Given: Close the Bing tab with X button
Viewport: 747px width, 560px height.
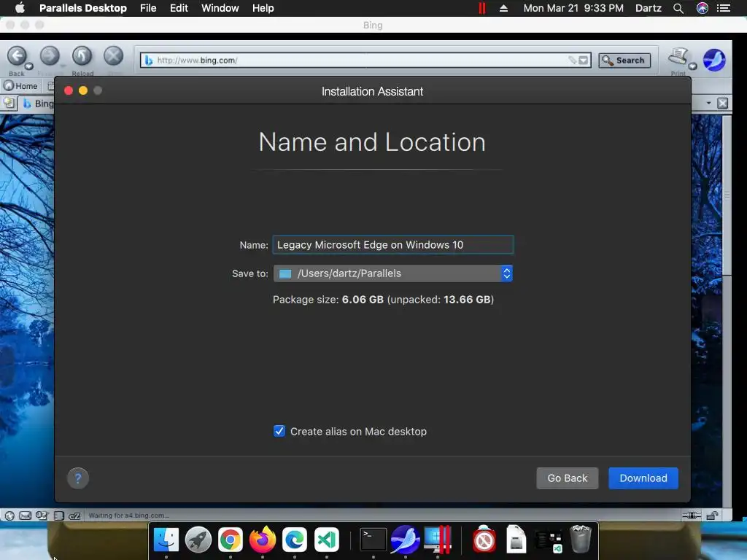Looking at the screenshot, I should coord(723,103).
